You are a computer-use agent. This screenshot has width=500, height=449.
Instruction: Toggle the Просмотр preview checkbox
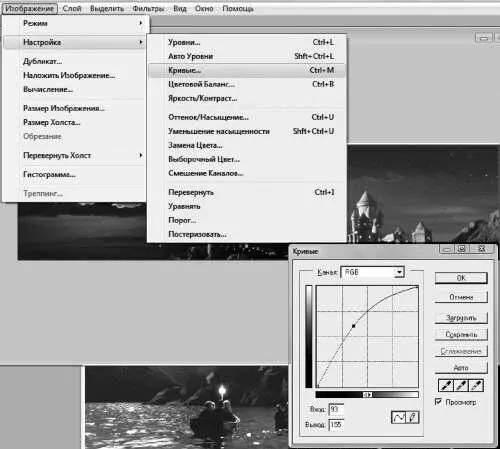point(438,402)
